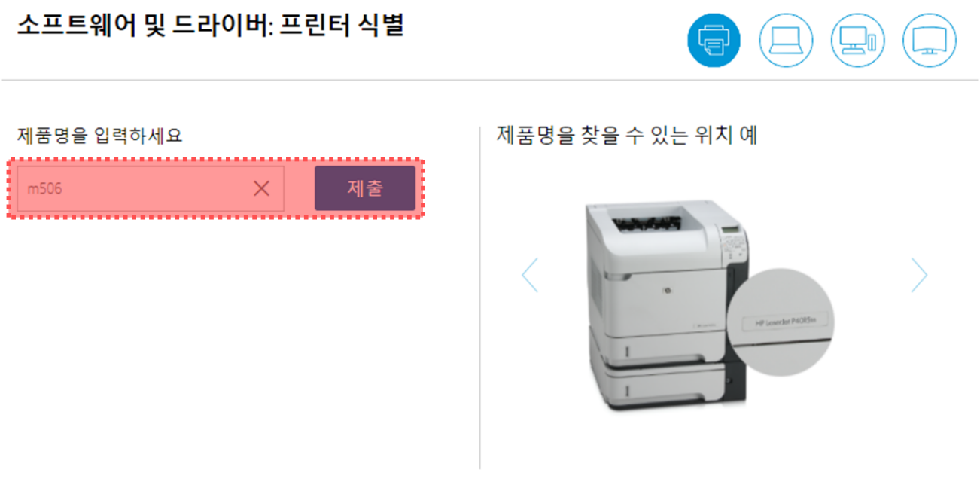
Task: Click the 제품명을 찾을 수 있는 위치 예 heading
Action: click(x=627, y=136)
